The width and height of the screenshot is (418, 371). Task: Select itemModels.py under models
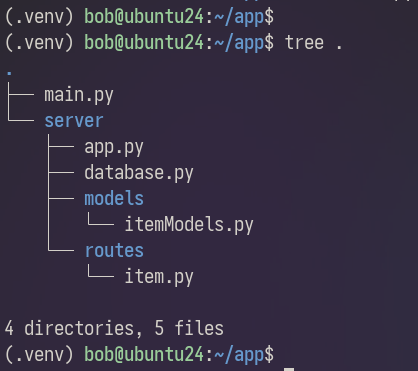point(189,225)
